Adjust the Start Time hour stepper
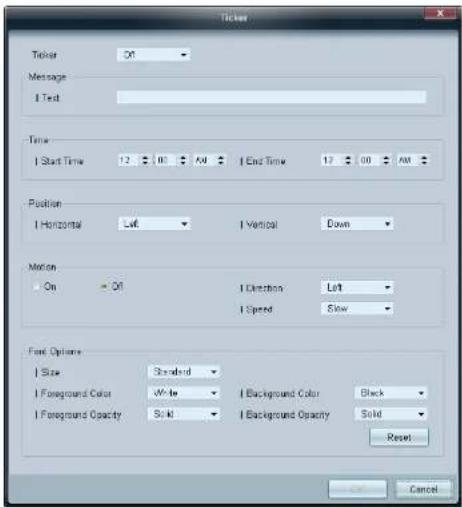The height and width of the screenshot is (507, 462). 145,160
